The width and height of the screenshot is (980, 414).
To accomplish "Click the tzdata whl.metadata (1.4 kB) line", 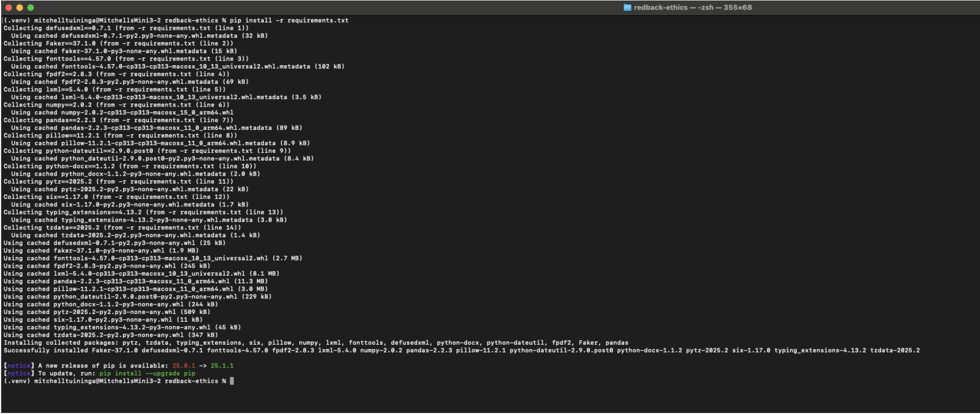I will (136, 235).
